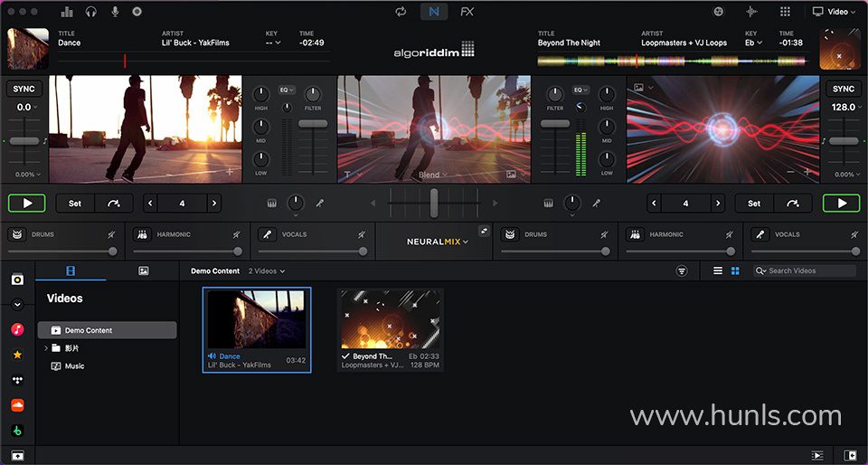Decrease the left deck loop length
This screenshot has height=465, width=868.
click(150, 204)
